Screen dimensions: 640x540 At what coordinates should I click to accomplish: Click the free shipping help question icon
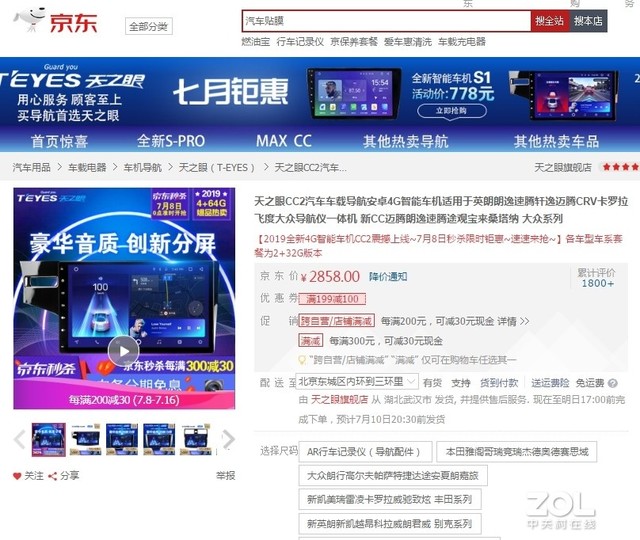pos(612,383)
